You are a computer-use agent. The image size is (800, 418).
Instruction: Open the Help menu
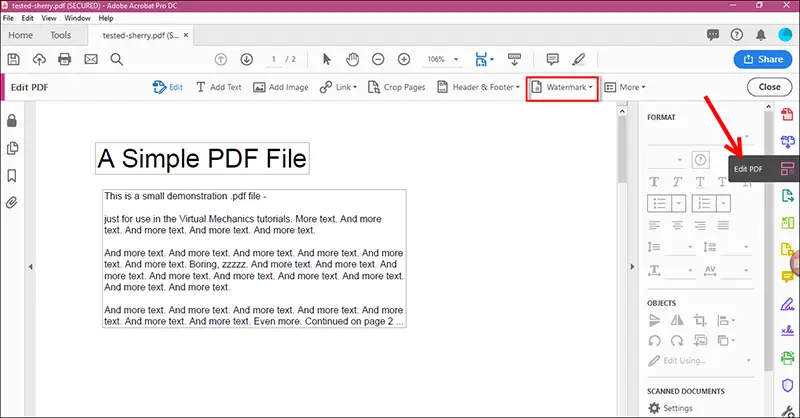pos(106,18)
